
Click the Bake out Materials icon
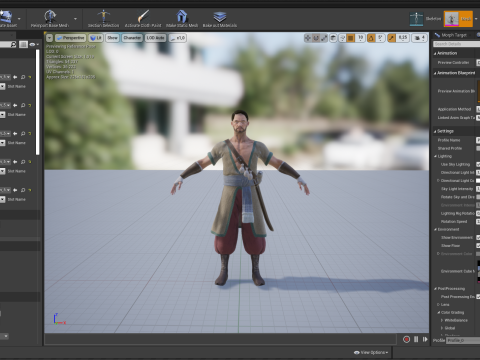(x=220, y=16)
